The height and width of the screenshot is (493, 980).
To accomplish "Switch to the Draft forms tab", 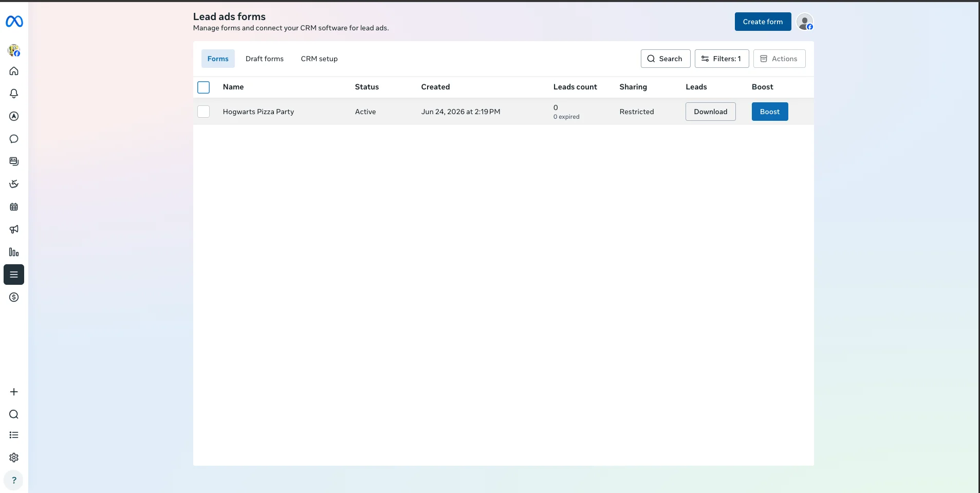I will tap(265, 59).
